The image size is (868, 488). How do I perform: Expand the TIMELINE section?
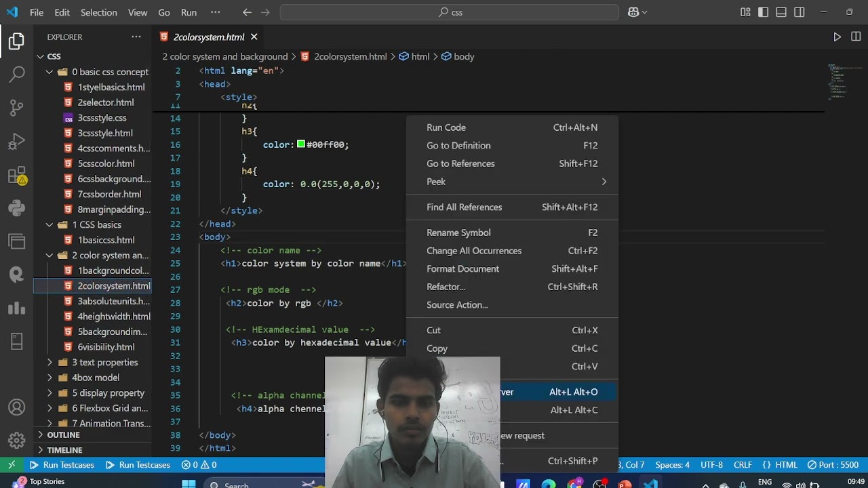tap(93, 450)
